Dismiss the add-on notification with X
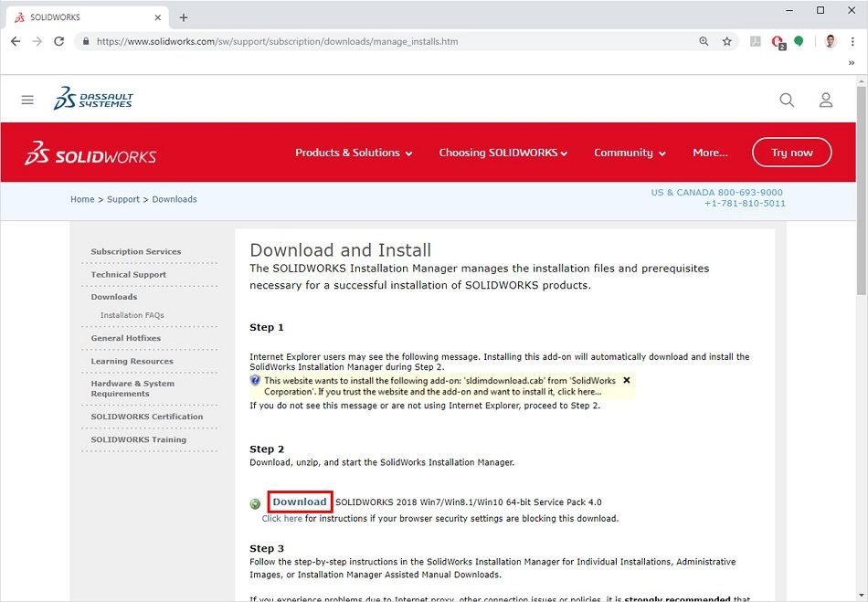868x602 pixels. [x=627, y=380]
